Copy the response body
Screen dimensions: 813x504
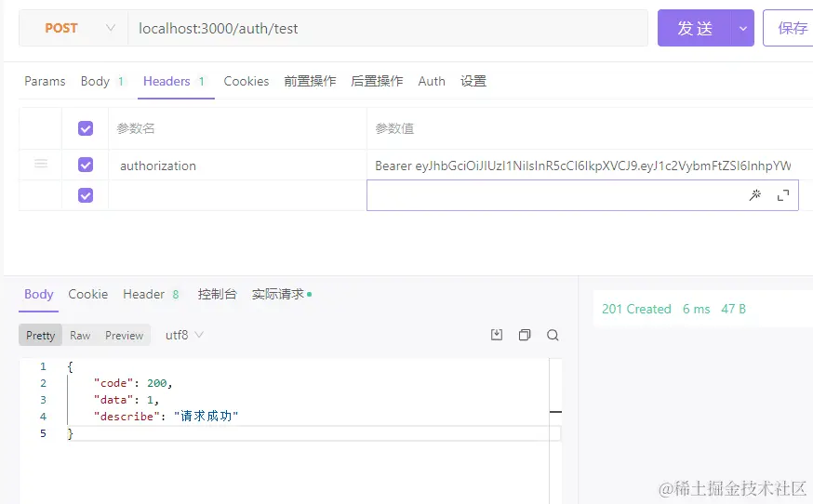coord(525,335)
